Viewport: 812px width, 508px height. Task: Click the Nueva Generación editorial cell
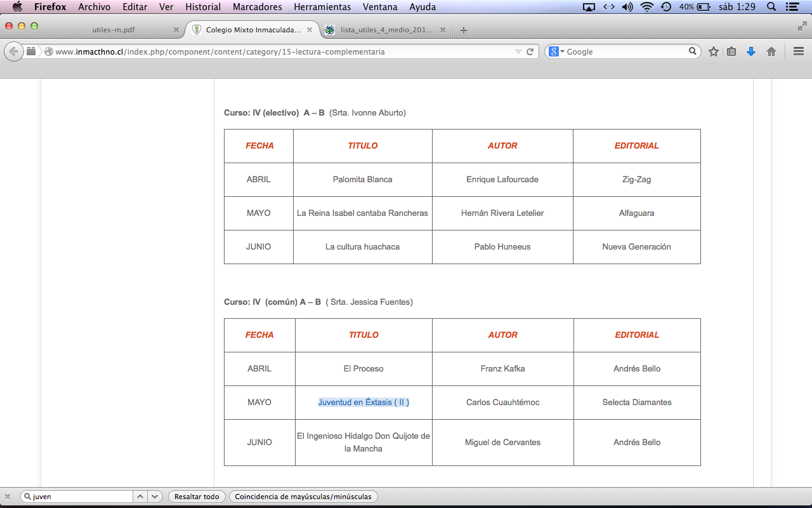[x=637, y=247]
